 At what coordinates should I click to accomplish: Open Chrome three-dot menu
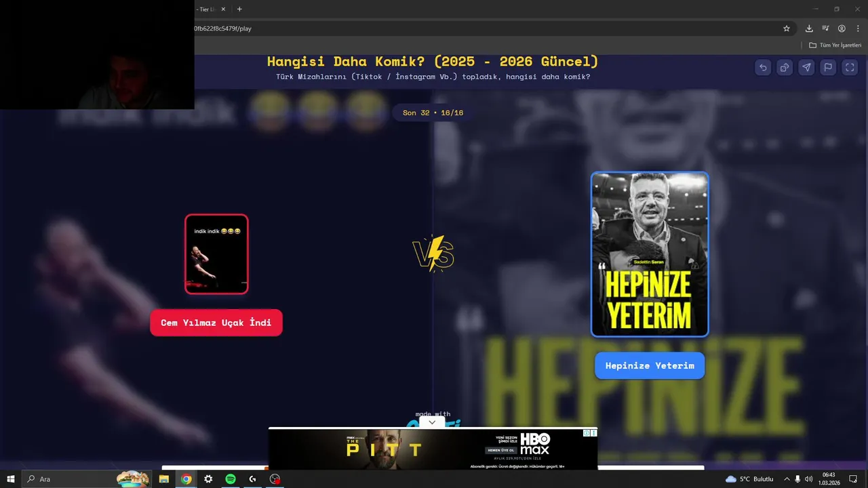click(x=858, y=28)
